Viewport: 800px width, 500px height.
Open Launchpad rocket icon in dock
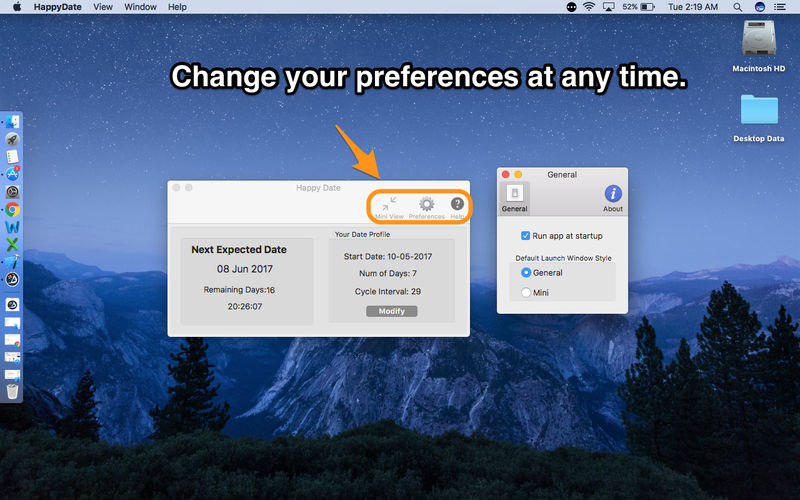(12, 139)
